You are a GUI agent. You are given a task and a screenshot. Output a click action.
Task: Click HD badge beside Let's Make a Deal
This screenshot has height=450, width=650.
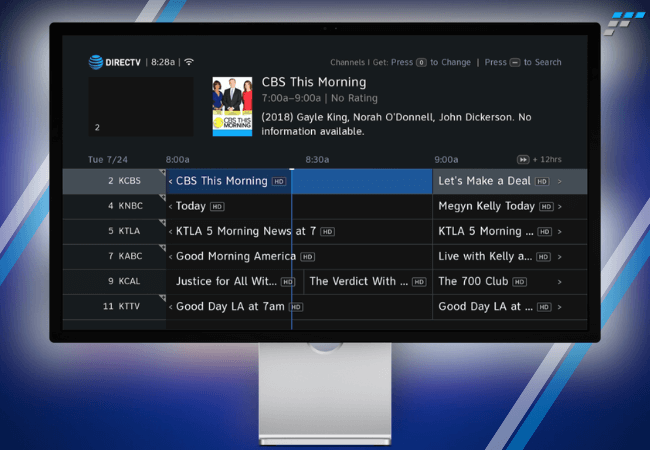pos(542,181)
